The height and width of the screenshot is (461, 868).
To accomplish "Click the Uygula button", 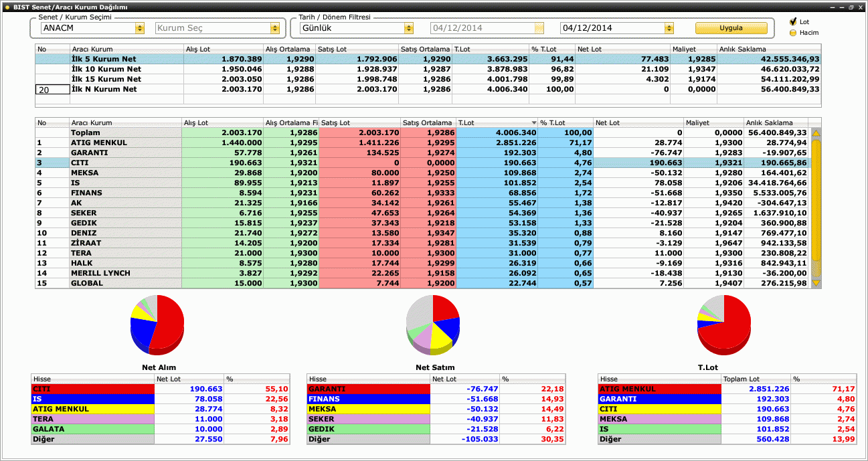I will coord(731,28).
